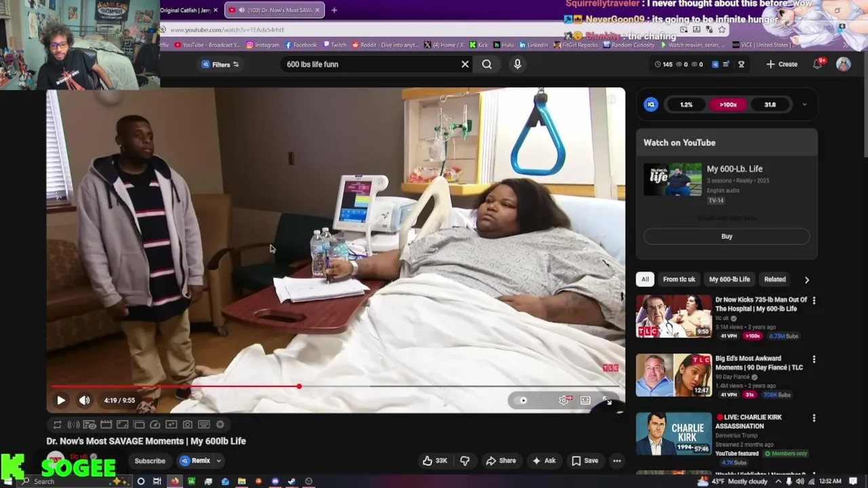Mute the video with the speaker icon
This screenshot has height=488, width=868.
pos(84,401)
